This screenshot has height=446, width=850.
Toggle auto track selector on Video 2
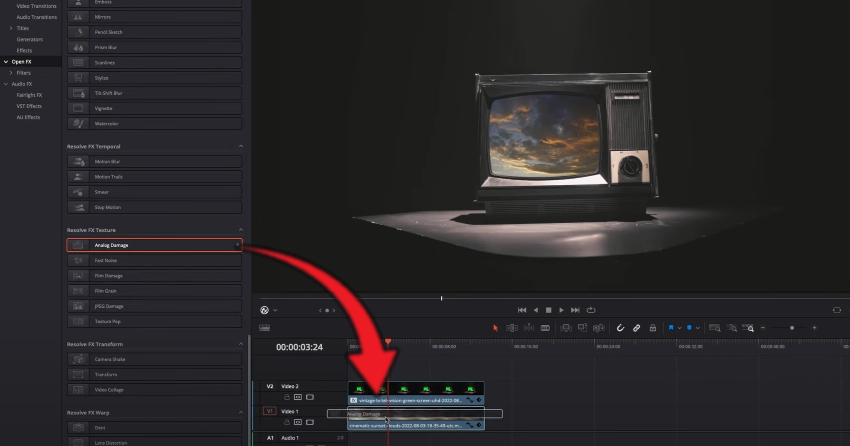click(298, 397)
